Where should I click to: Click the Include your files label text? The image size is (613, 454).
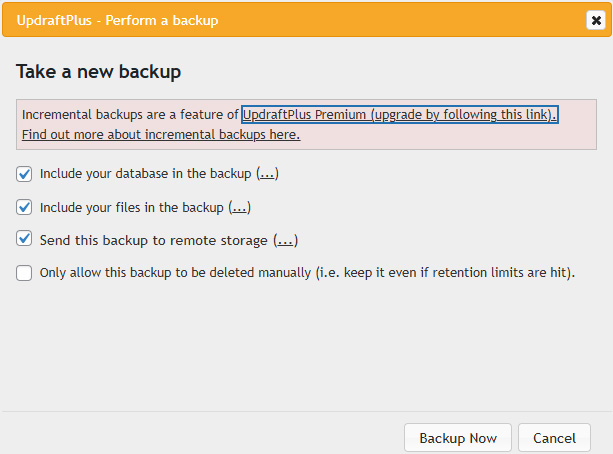[x=132, y=208]
